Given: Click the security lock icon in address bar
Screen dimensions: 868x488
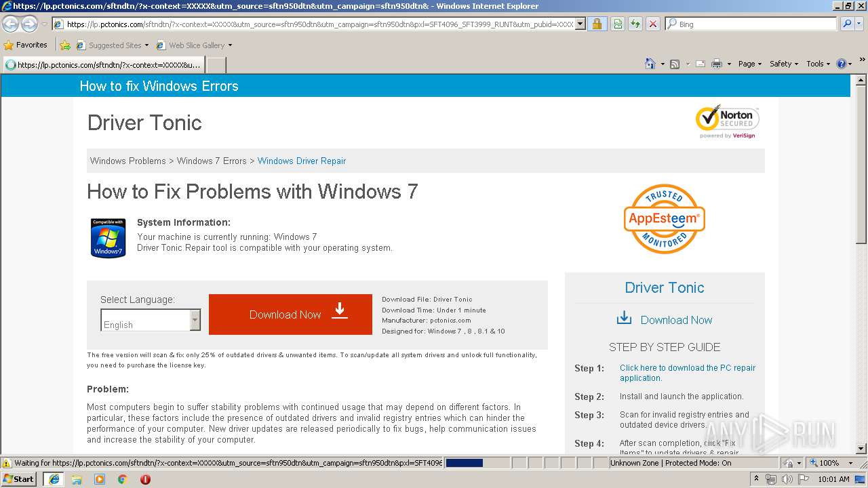Looking at the screenshot, I should coord(597,24).
